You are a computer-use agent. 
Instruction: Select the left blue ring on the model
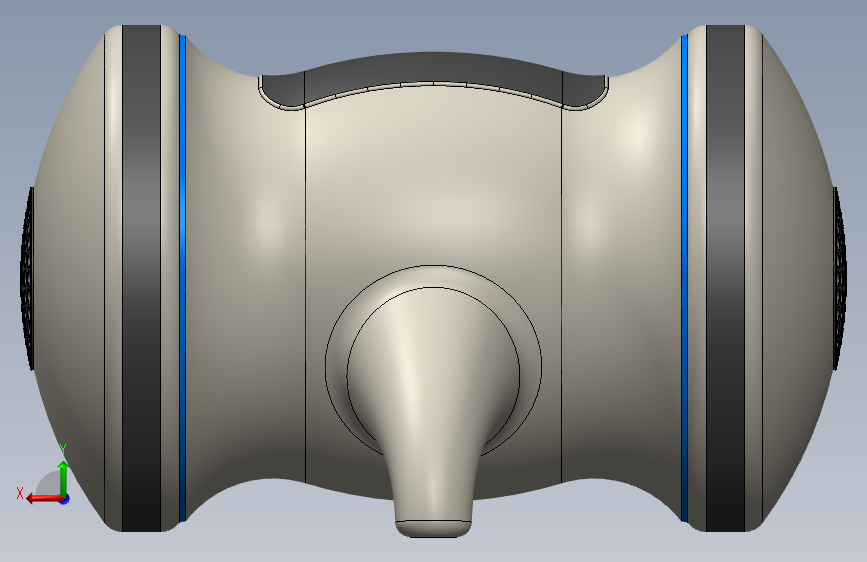[x=182, y=278]
